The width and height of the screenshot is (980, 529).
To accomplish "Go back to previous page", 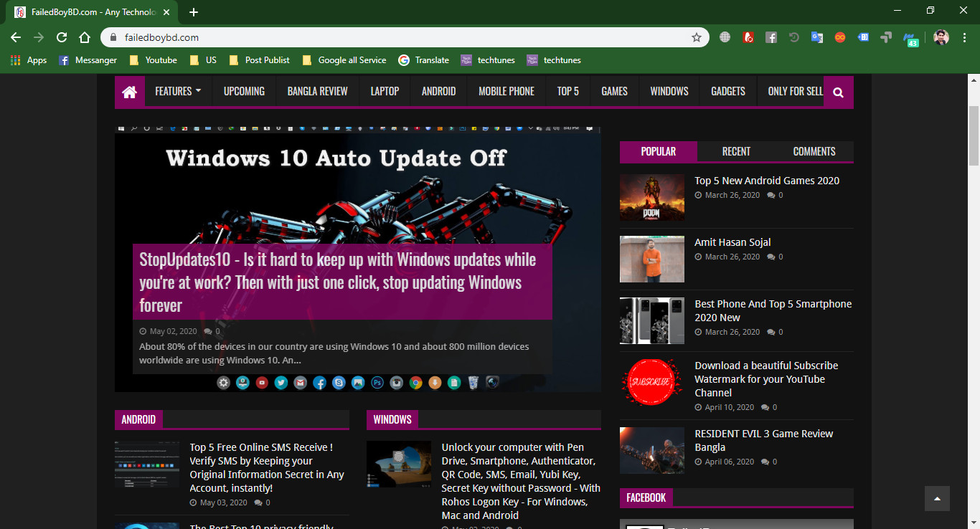I will pos(16,37).
